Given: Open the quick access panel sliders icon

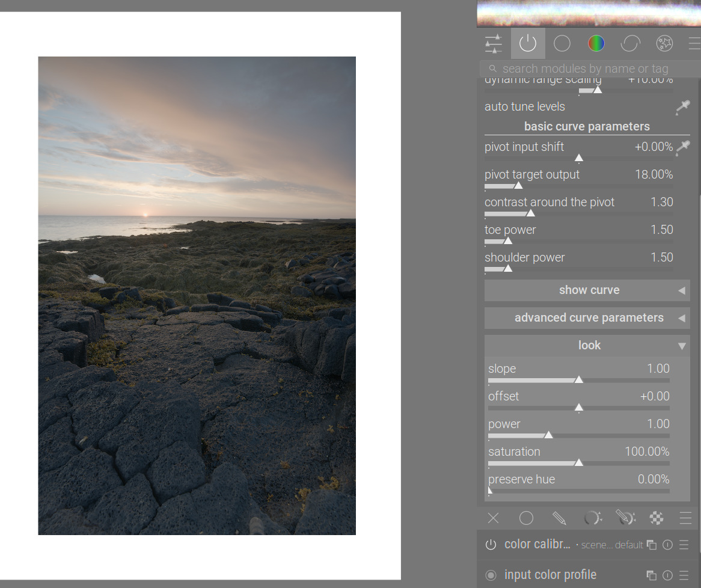Looking at the screenshot, I should tap(493, 43).
